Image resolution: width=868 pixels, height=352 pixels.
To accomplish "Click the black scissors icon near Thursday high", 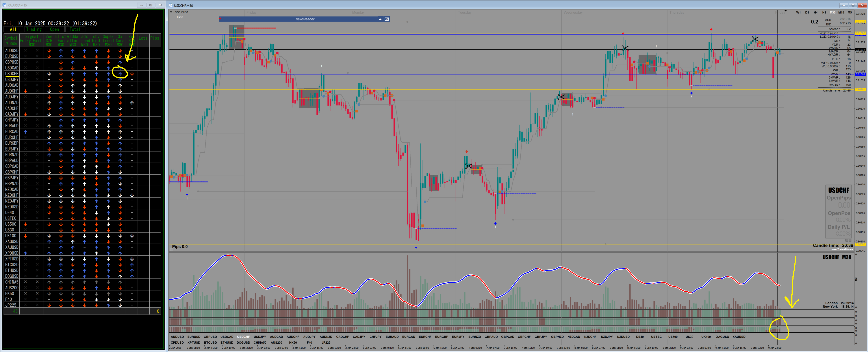I will (x=755, y=39).
